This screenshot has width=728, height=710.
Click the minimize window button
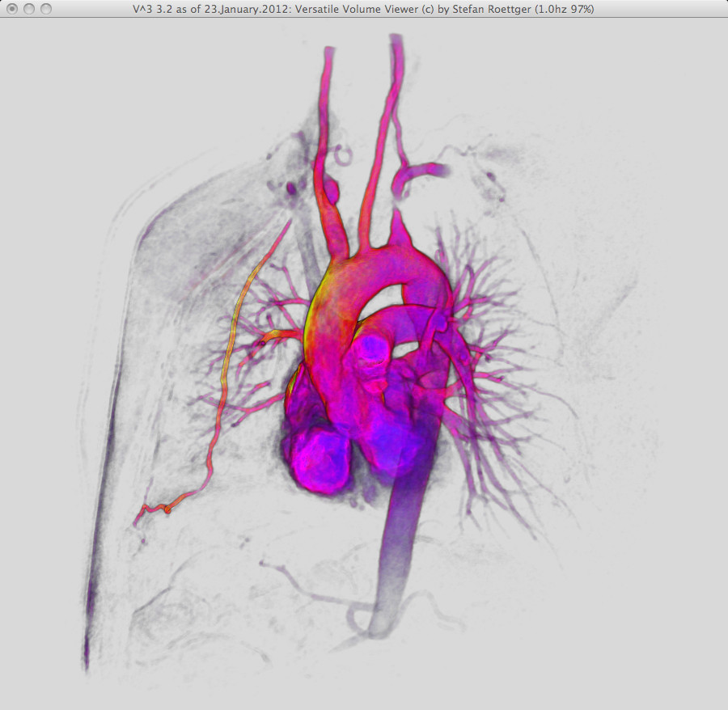click(29, 9)
